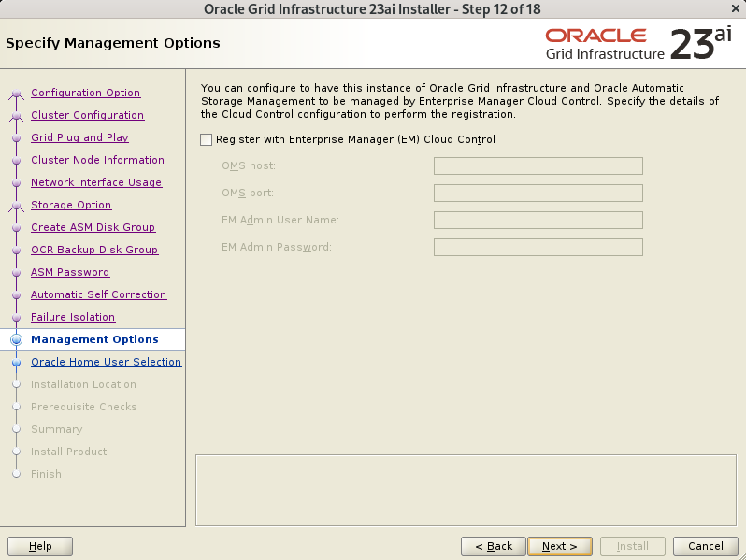The height and width of the screenshot is (560, 746).
Task: Open the Cluster Configuration step
Action: [88, 115]
